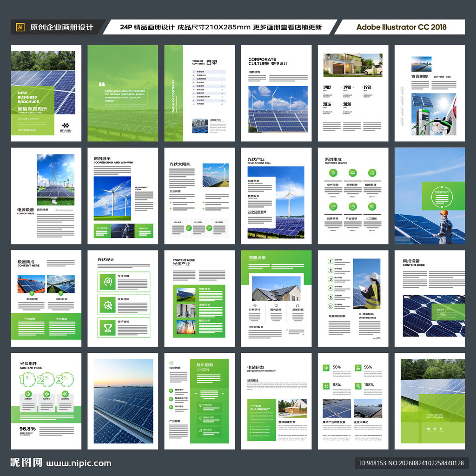Click the green square icon beside 158%
This screenshot has width=476, height=476.
coord(358,386)
